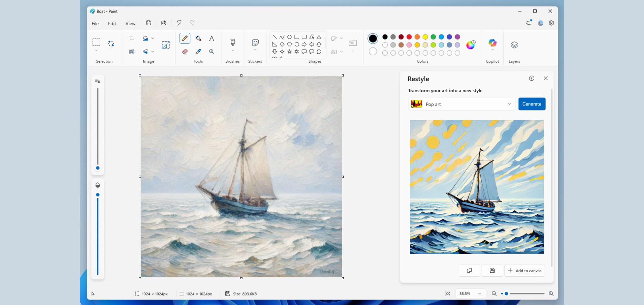644x305 pixels.
Task: Select the red color swatch
Action: click(x=409, y=37)
